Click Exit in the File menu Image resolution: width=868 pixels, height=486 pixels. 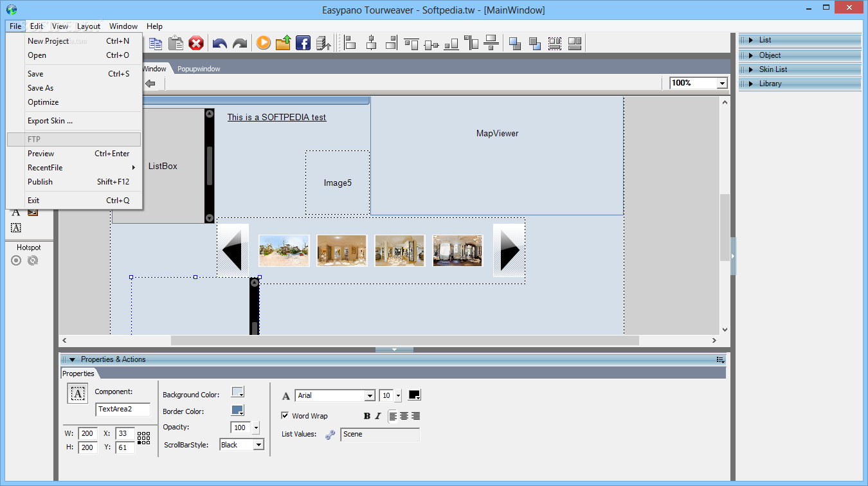coord(74,201)
